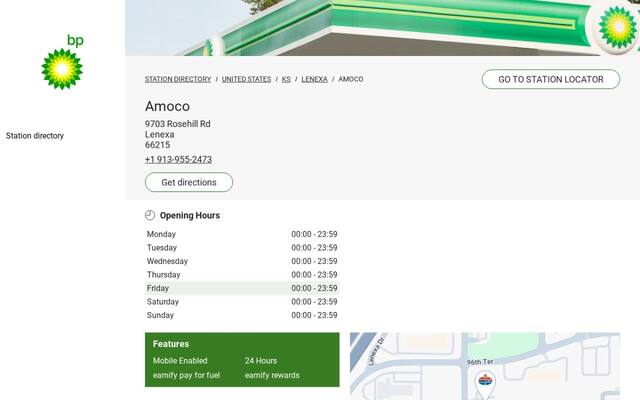
Task: Navigate to LENEXA breadcrumb link
Action: tap(314, 79)
